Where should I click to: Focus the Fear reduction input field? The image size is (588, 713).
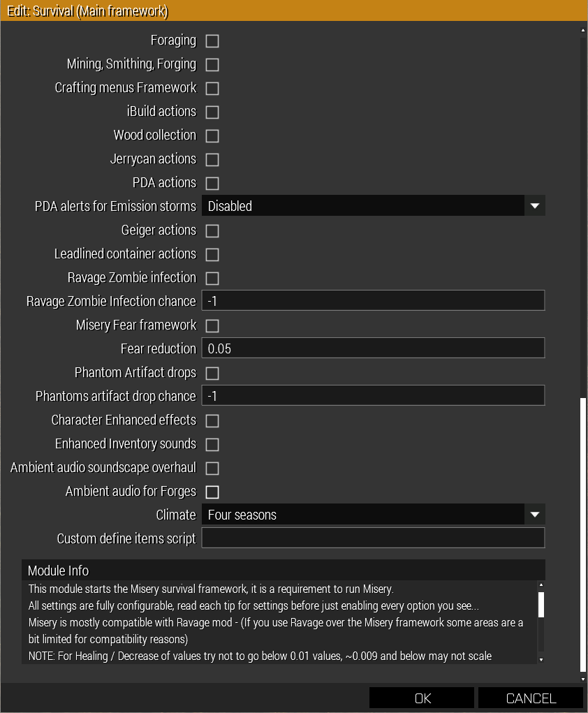(373, 348)
